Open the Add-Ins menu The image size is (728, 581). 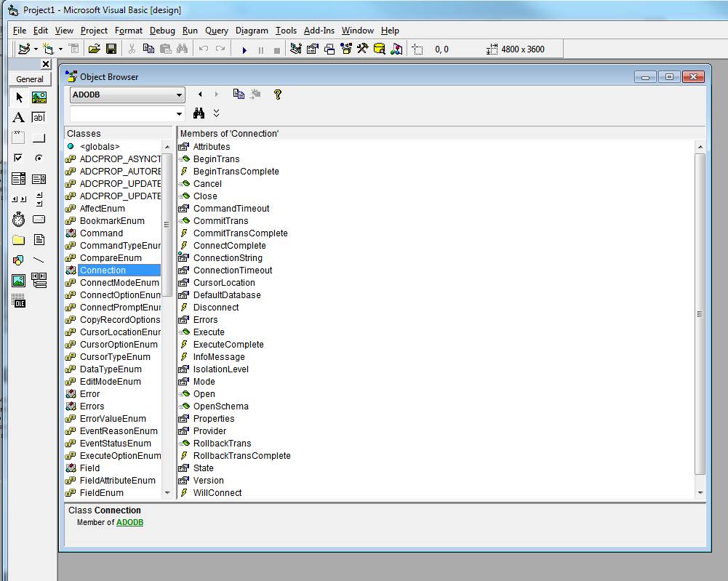coord(319,31)
